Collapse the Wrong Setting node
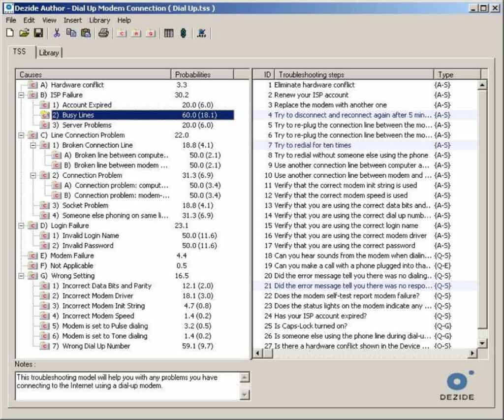 (22, 276)
